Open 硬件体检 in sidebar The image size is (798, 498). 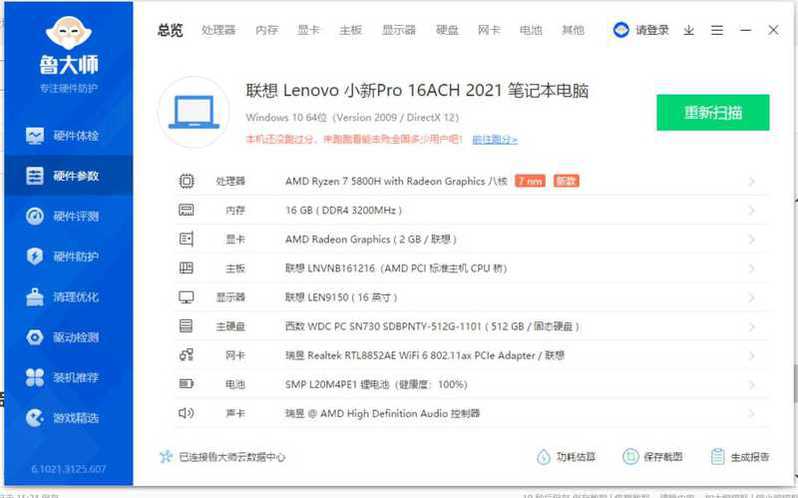(x=69, y=136)
